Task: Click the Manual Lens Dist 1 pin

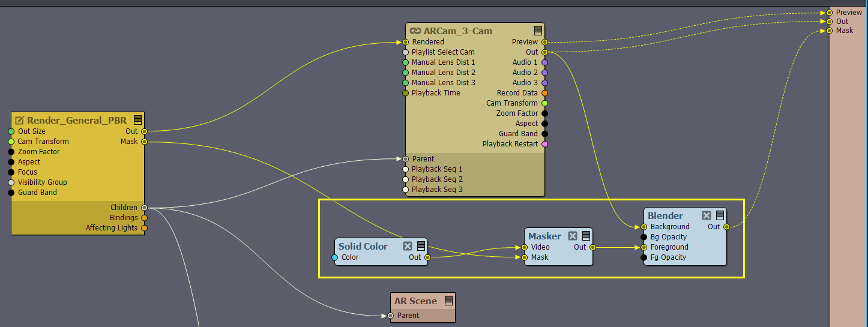Action: (x=406, y=62)
